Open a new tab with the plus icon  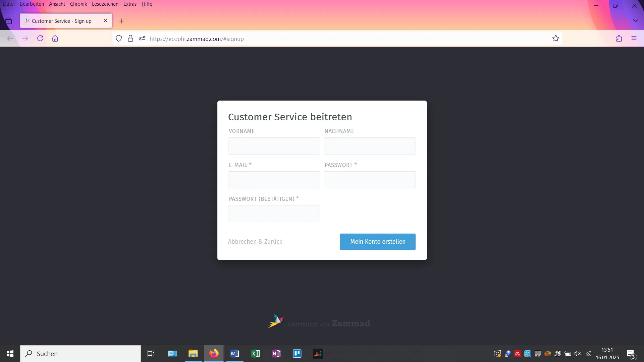coord(121,21)
